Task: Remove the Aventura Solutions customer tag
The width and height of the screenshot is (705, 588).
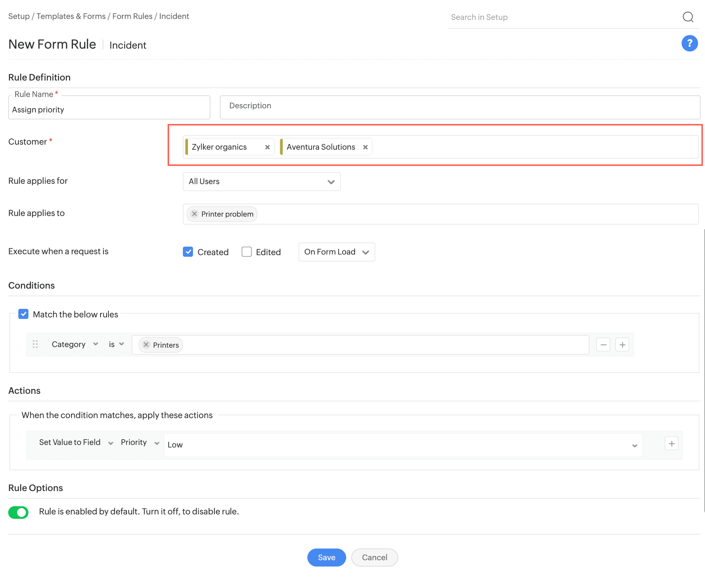Action: coord(365,147)
